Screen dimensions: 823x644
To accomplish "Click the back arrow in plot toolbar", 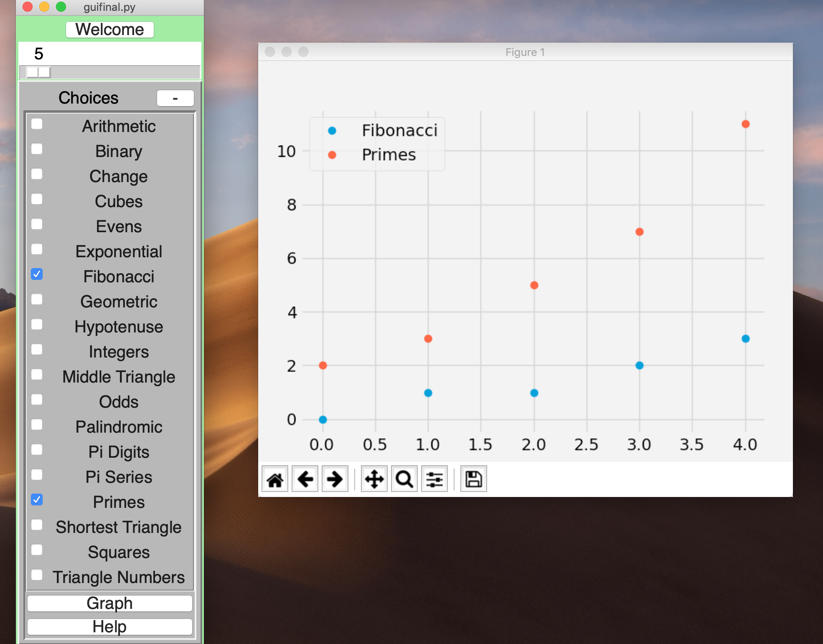I will coord(305,479).
